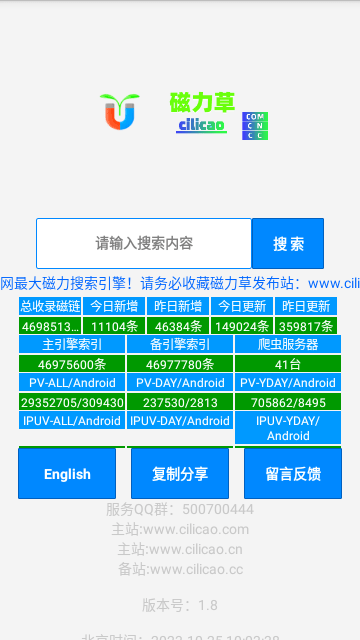Select the 主引擎索引 header cell
This screenshot has height=640, width=360.
point(72,344)
